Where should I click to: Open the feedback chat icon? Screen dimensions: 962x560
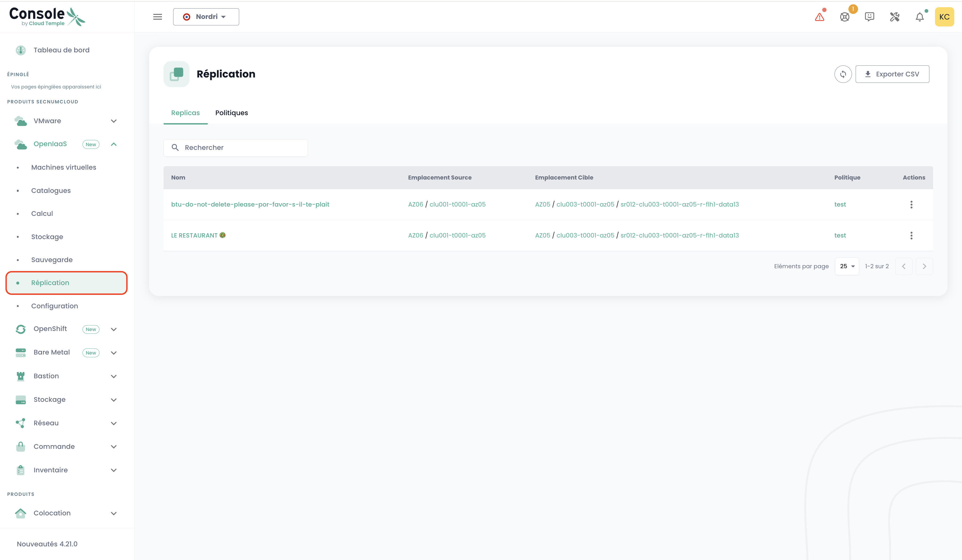coord(869,17)
